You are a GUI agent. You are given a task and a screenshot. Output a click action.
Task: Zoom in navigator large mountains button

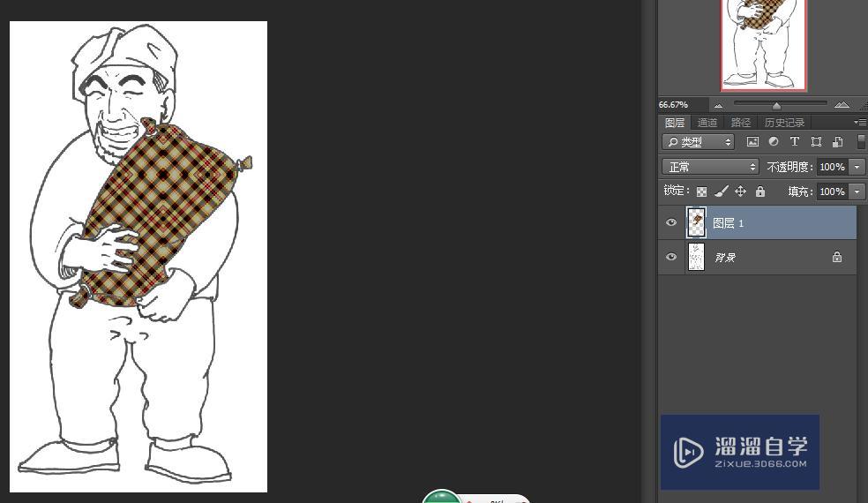(x=842, y=105)
